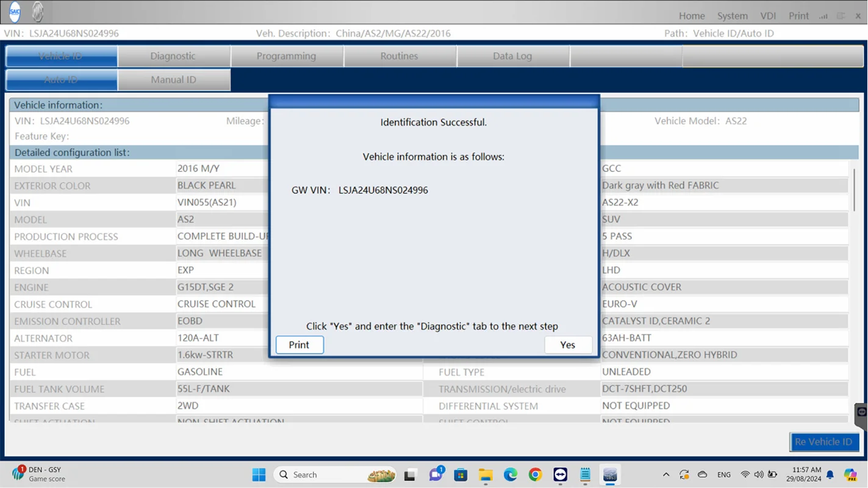The image size is (868, 488).
Task: Select the diagnostic tool taskbar icon
Action: 610,475
